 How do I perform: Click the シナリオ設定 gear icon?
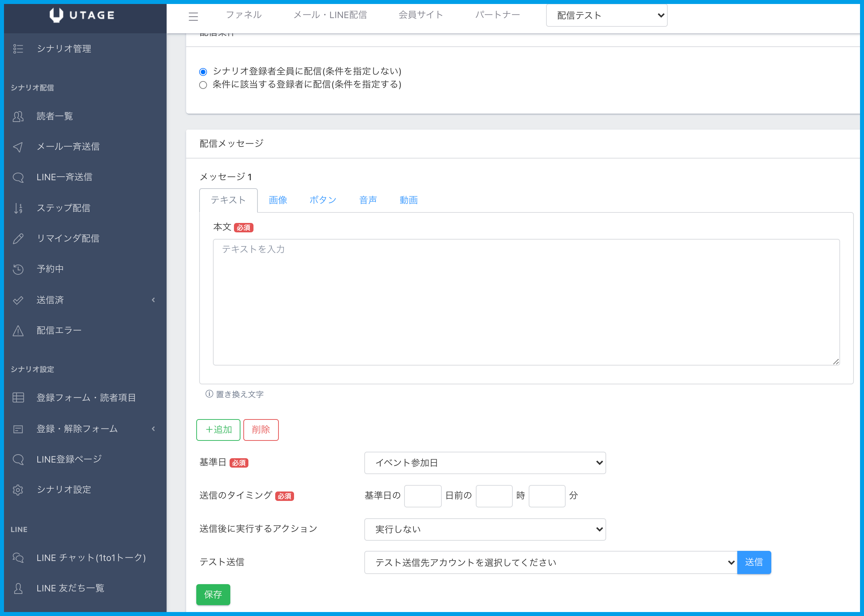point(18,490)
